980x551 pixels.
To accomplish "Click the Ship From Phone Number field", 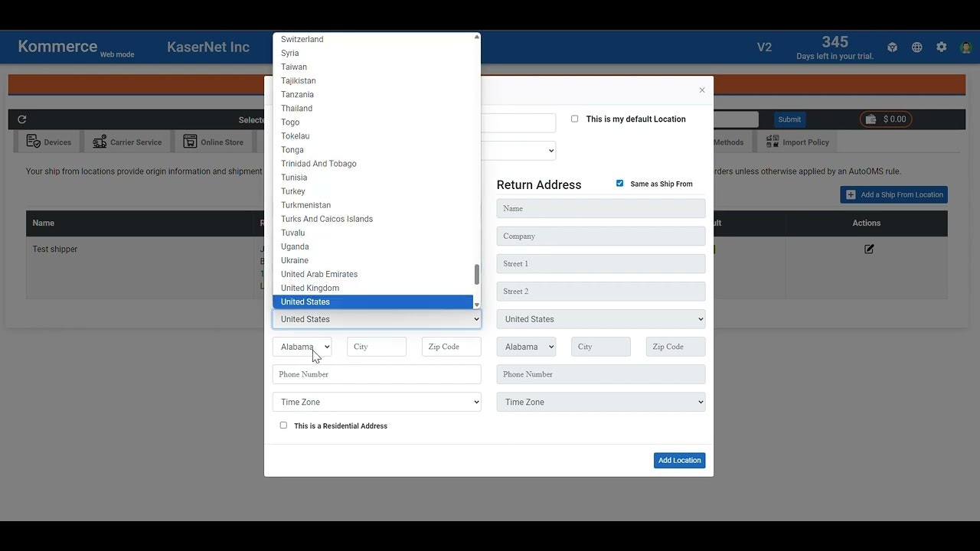I will (x=377, y=374).
